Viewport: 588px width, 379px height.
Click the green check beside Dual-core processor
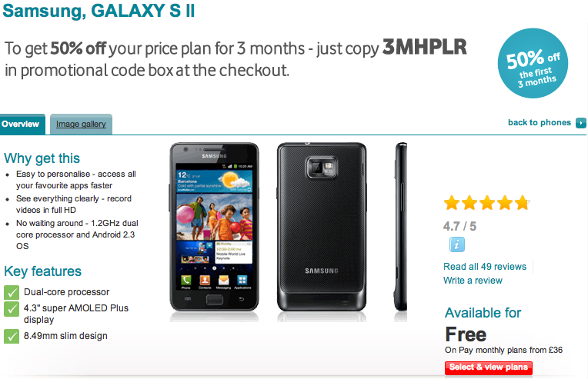coord(12,292)
